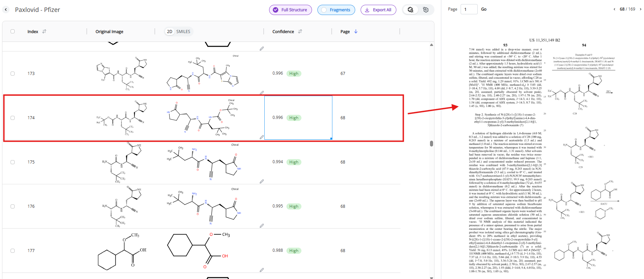This screenshot has height=279, width=644.
Task: Click the Page number input field
Action: coord(469,9)
